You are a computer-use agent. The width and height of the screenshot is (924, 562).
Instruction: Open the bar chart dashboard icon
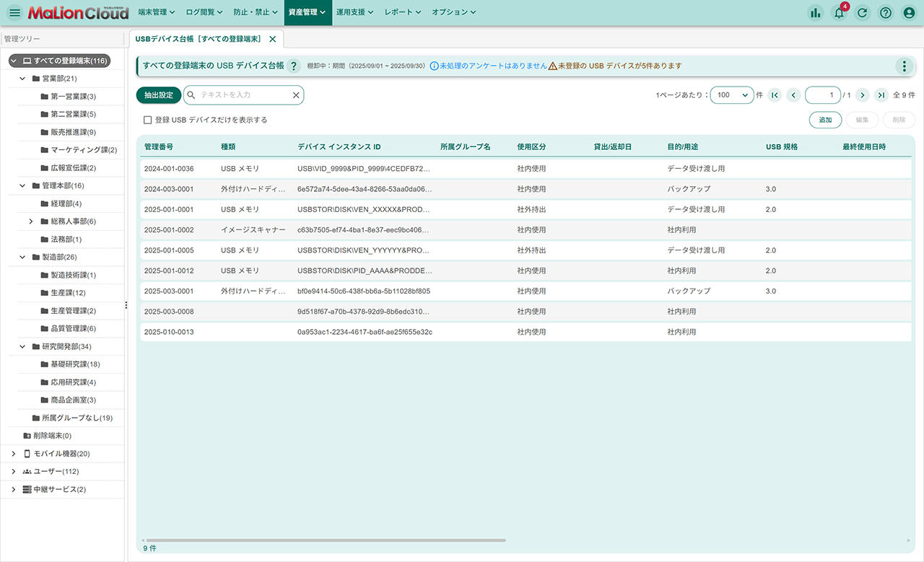pos(816,12)
